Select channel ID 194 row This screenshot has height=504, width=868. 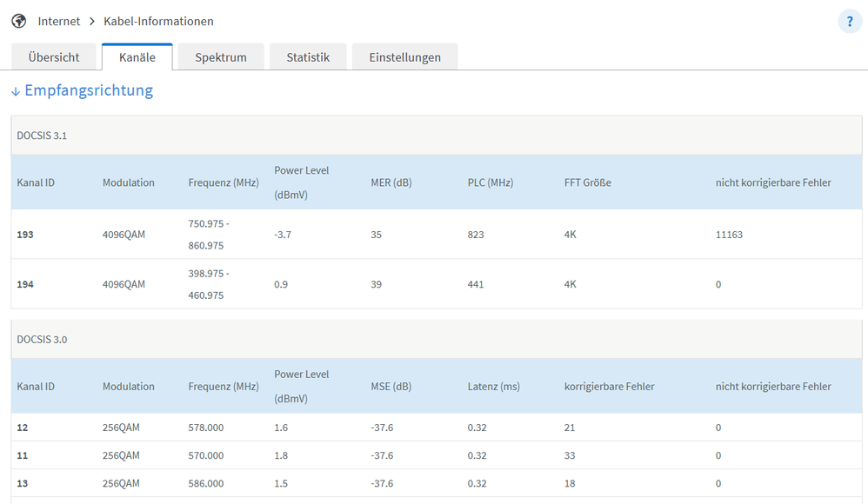click(x=25, y=284)
